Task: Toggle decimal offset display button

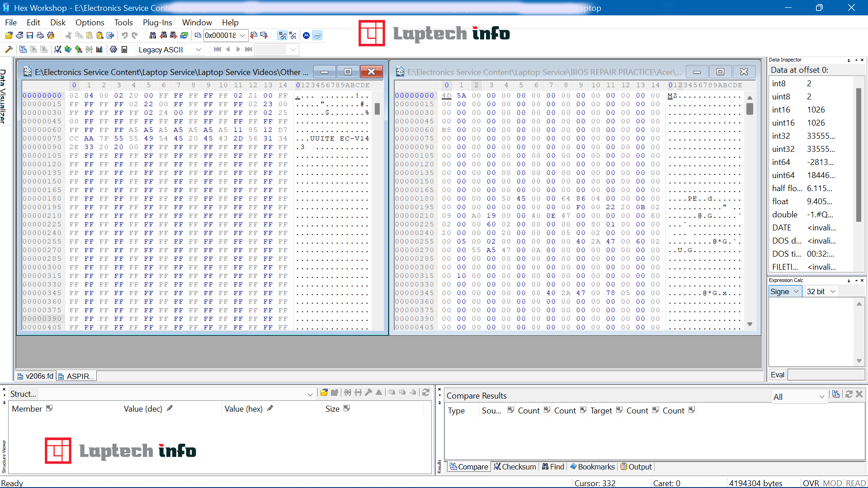Action: (x=282, y=35)
